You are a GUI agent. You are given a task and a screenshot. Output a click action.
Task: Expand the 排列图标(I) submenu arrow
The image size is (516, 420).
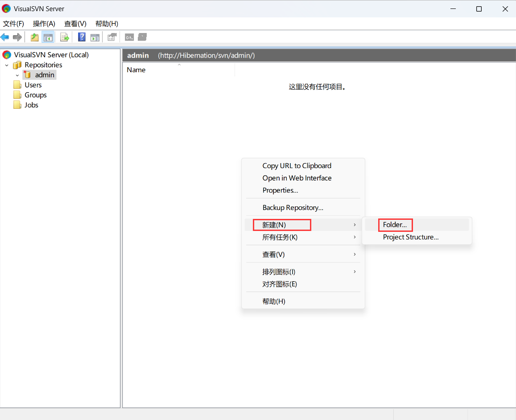coord(355,272)
